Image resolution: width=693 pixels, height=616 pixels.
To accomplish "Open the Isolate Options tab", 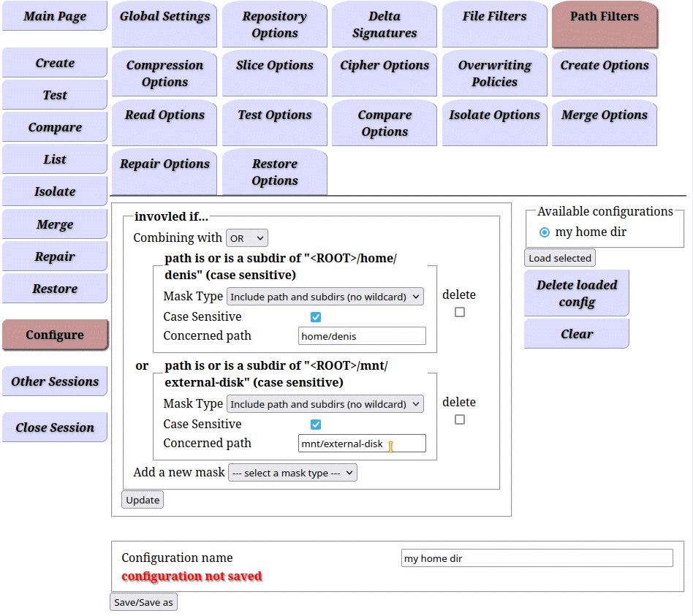I will [x=495, y=123].
